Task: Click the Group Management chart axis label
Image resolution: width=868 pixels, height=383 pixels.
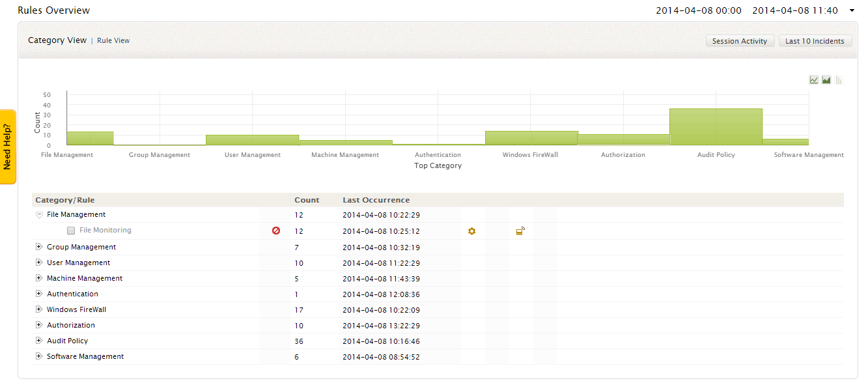Action: 160,155
